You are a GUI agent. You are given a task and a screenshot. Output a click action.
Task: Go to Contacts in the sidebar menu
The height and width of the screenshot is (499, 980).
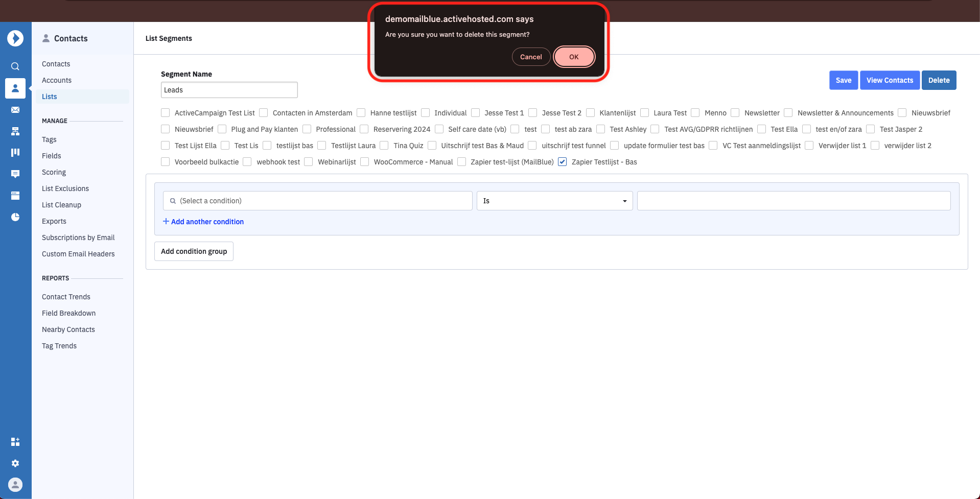pyautogui.click(x=56, y=64)
